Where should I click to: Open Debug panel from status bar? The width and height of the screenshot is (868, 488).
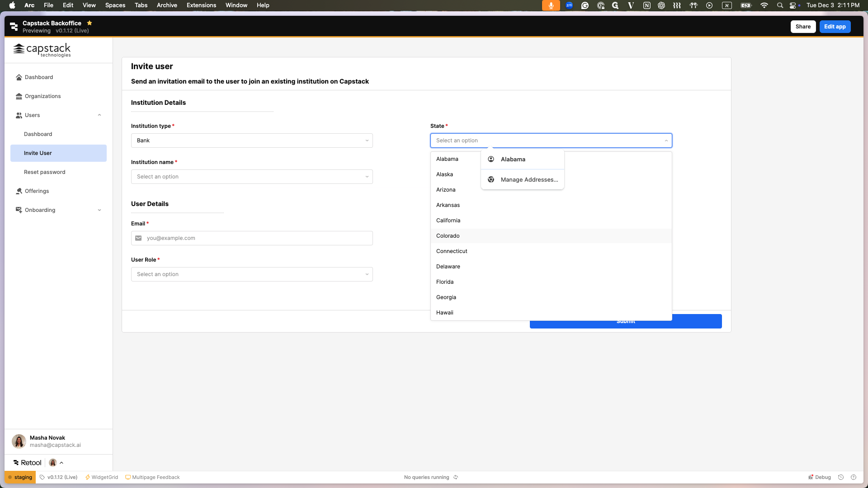820,477
